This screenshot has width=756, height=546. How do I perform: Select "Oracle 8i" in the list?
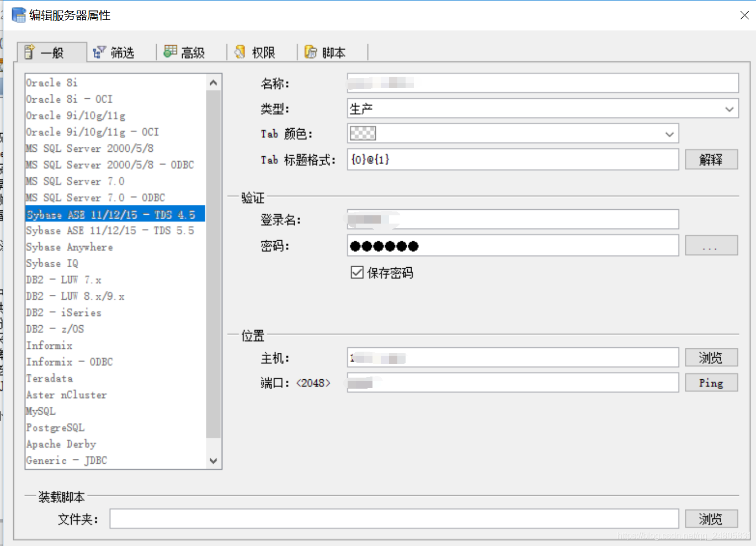coord(115,83)
